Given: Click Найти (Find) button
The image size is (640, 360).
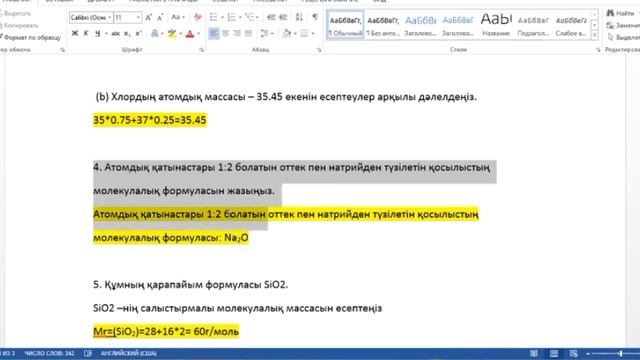Looking at the screenshot, I should pos(620,13).
